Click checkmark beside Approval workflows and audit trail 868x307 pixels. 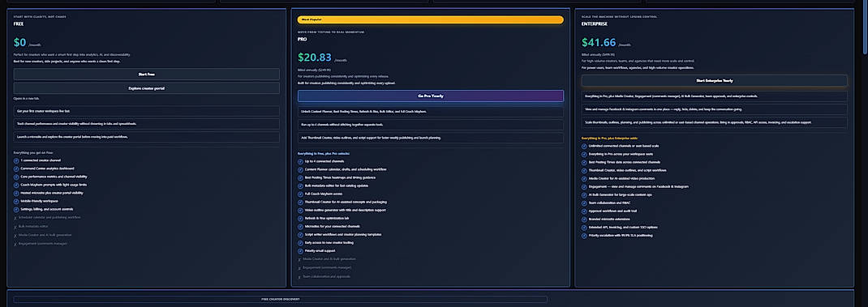tap(584, 211)
